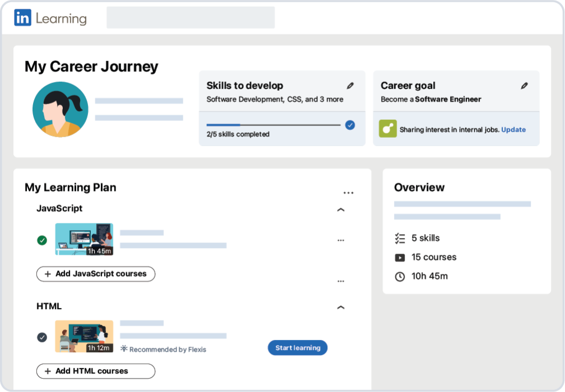Open JavaScript course row more options
The image size is (565, 392).
coord(341,240)
